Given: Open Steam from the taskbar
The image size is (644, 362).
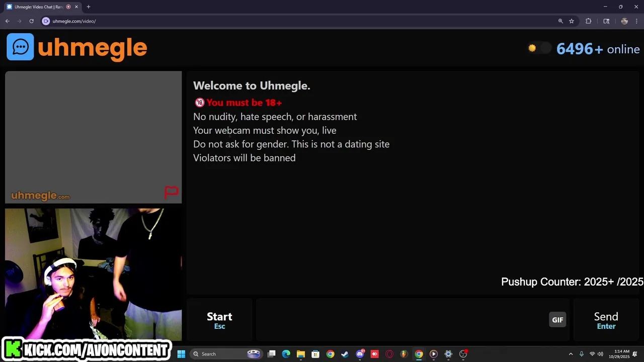Looking at the screenshot, I should [345, 354].
